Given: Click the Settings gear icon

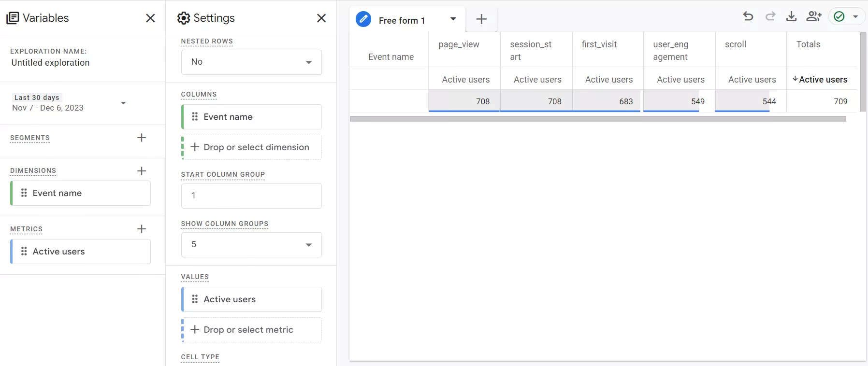Looking at the screenshot, I should coord(184,18).
